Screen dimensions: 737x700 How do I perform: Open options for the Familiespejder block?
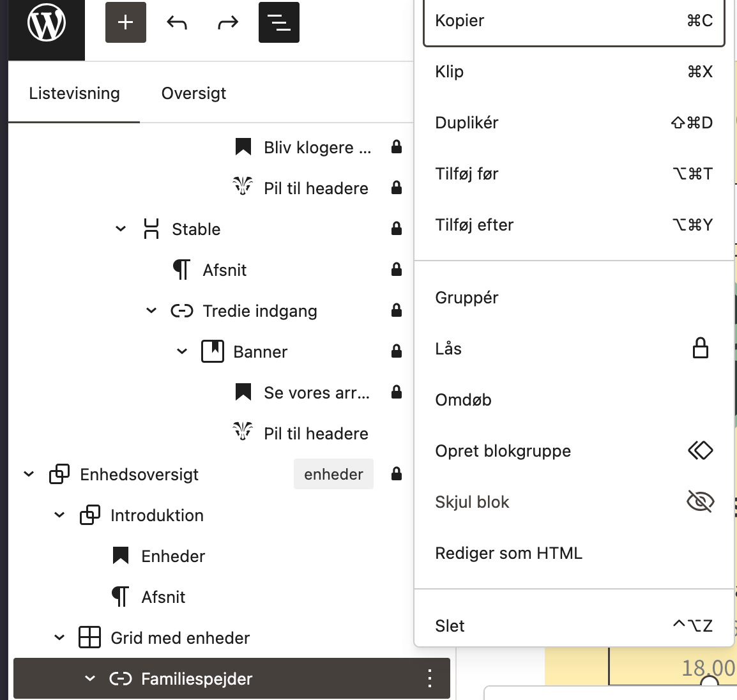(x=430, y=678)
